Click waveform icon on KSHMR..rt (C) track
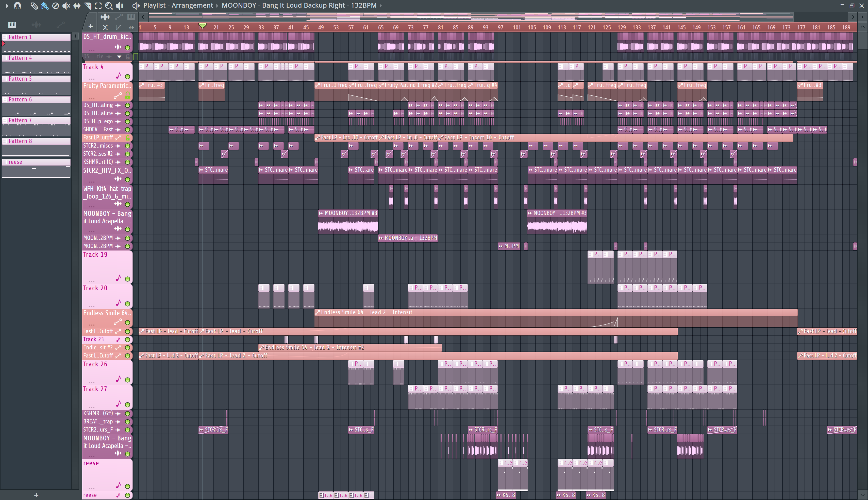The height and width of the screenshot is (500, 868). coord(118,162)
